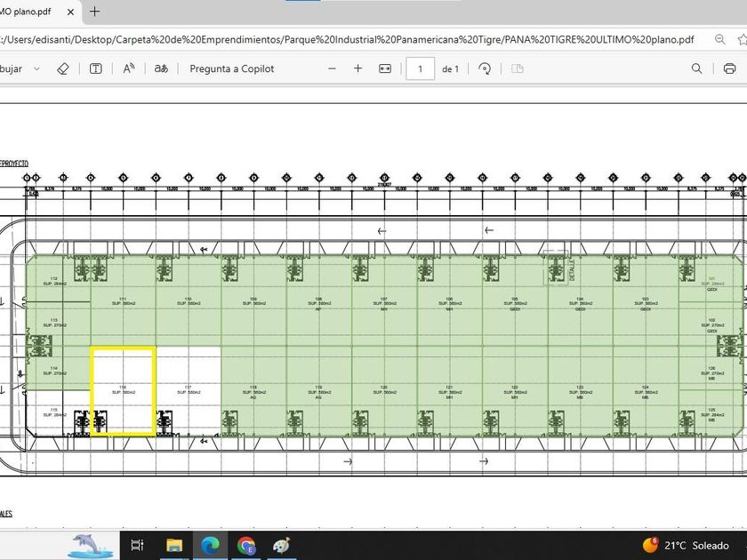
Task: Click the page number input field
Action: click(420, 68)
